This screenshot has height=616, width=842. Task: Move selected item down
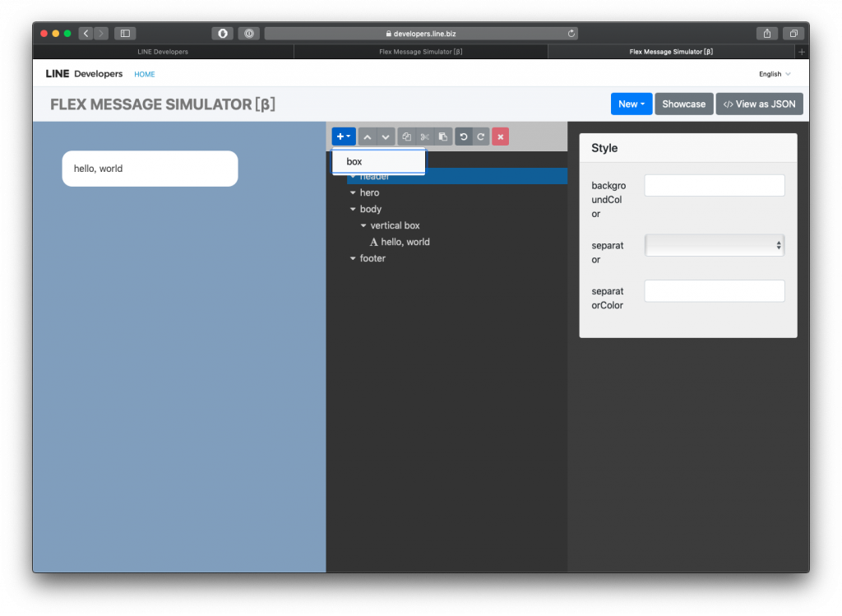[386, 137]
